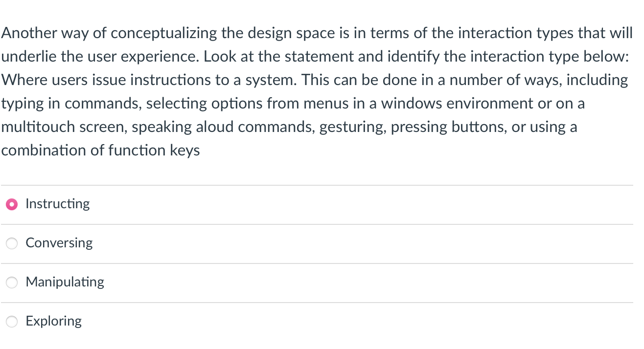Click the Instructing answer label

[x=57, y=204]
